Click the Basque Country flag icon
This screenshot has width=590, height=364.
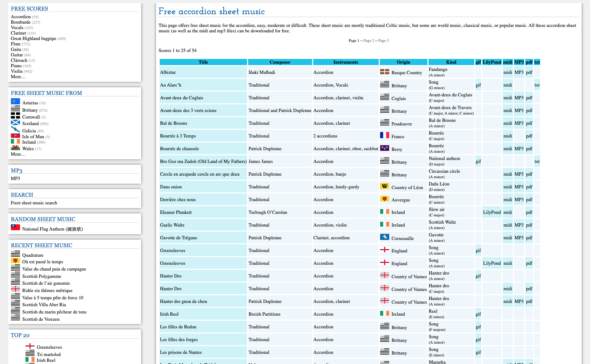[x=384, y=72]
